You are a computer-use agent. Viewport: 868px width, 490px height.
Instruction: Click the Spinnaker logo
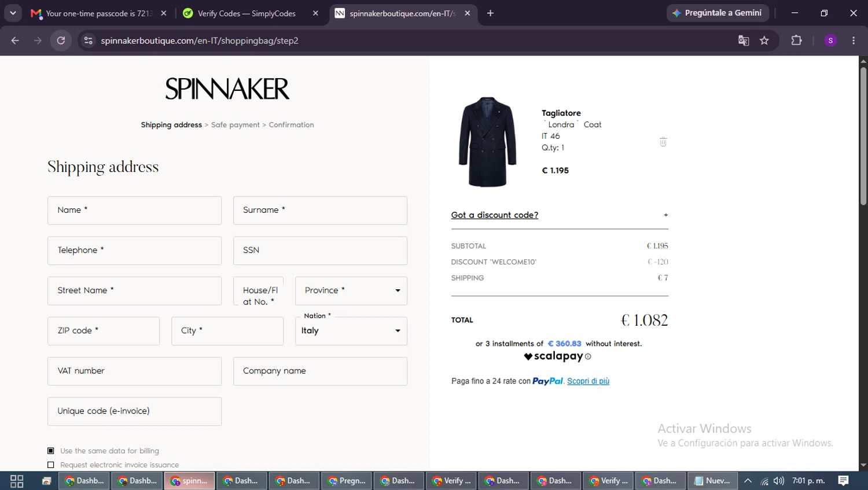(x=227, y=89)
